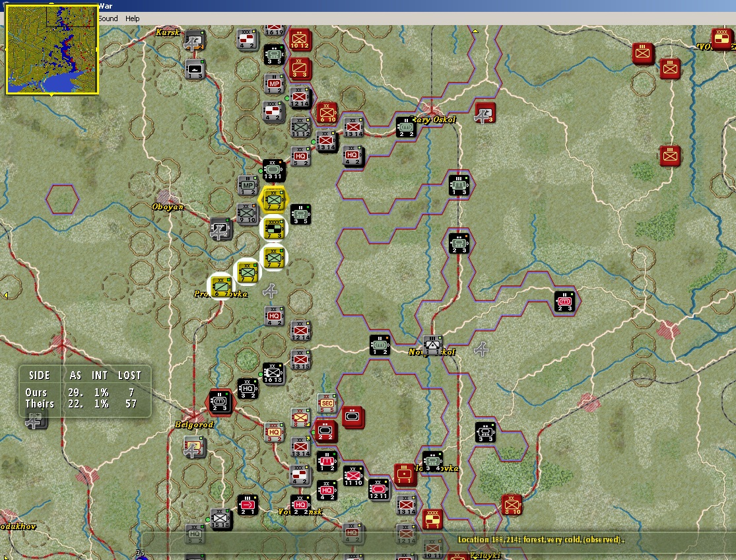The height and width of the screenshot is (560, 736).
Task: Select the air unit south of Belgorod
Action: pos(193,446)
